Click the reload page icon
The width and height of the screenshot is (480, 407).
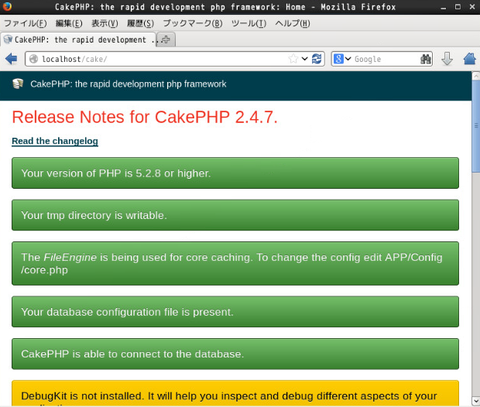pos(316,59)
